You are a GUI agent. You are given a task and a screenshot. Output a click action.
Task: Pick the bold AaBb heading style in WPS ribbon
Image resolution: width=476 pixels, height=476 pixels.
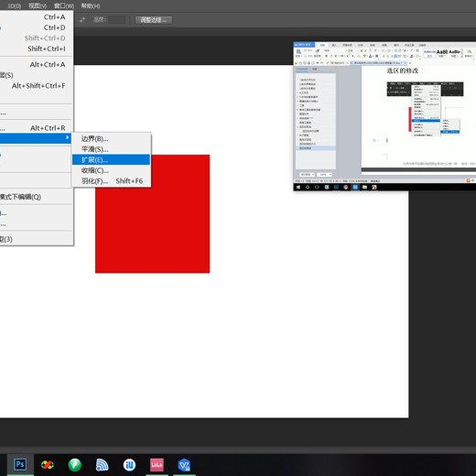(x=442, y=52)
